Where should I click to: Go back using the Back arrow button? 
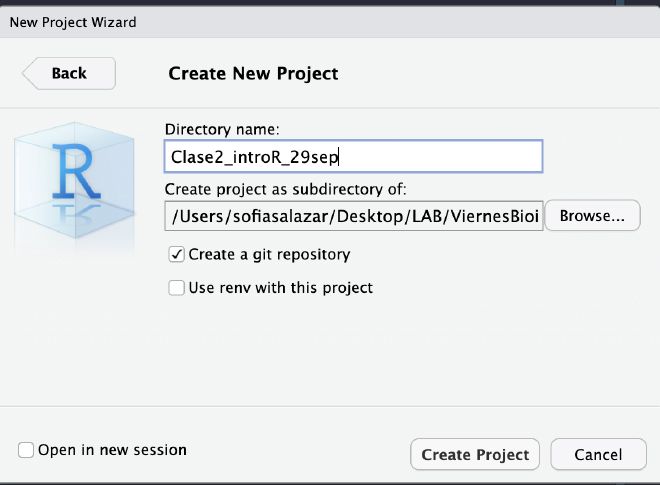tap(68, 73)
